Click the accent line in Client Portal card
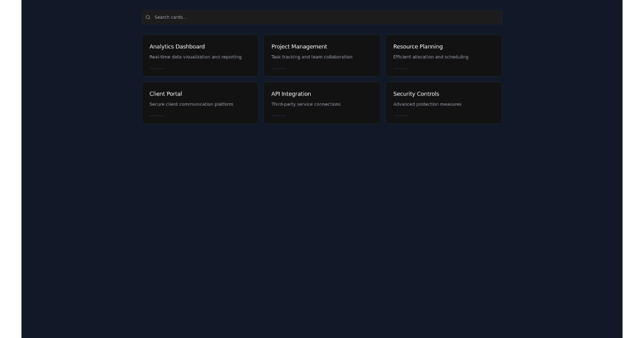 [157, 115]
